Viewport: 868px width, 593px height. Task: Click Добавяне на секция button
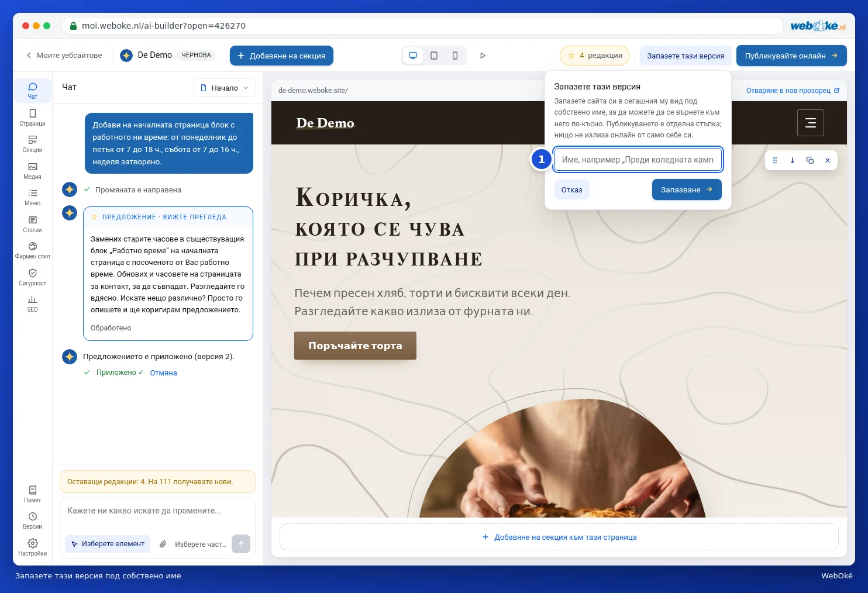(281, 56)
